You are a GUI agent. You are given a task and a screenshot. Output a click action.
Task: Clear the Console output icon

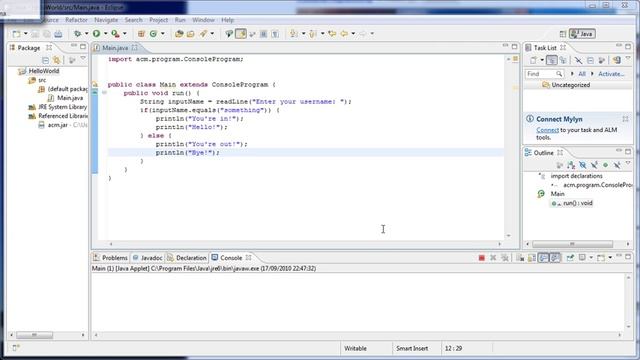520,258
